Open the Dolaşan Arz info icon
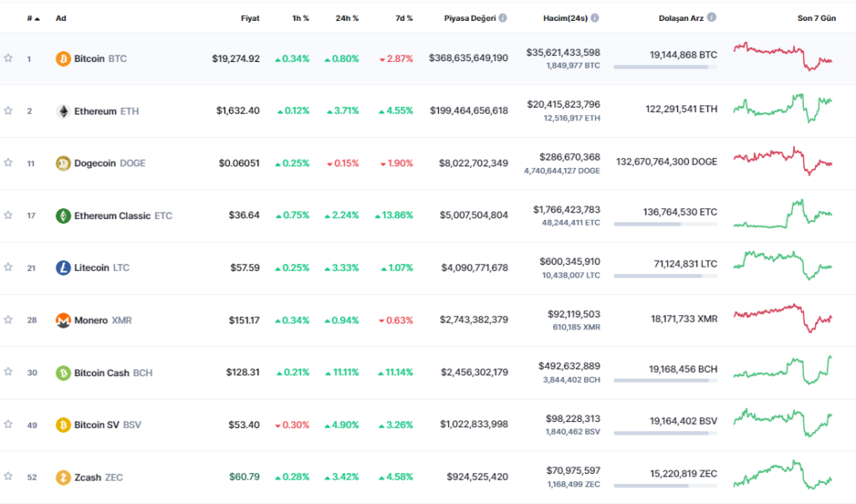The height and width of the screenshot is (504, 856). click(711, 18)
